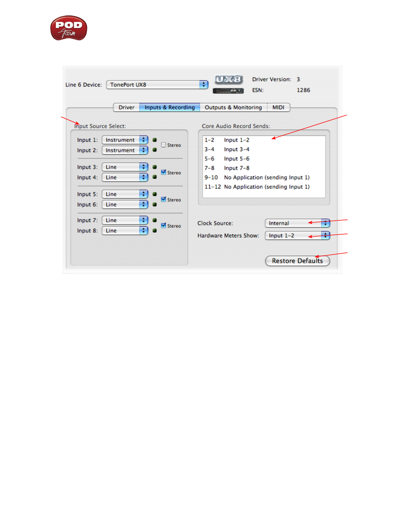
Task: Enable Stereo for Inputs 1 and 2
Action: (164, 145)
